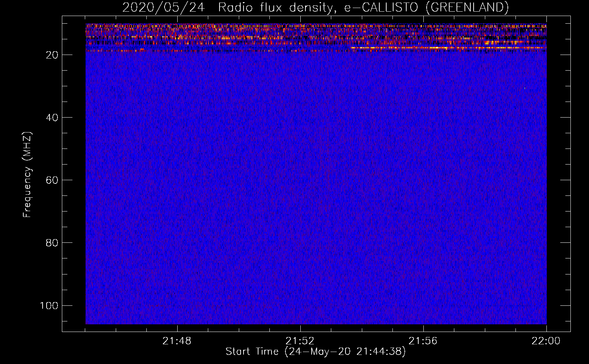Select the 100 MHz frequency tick label

coord(49,305)
